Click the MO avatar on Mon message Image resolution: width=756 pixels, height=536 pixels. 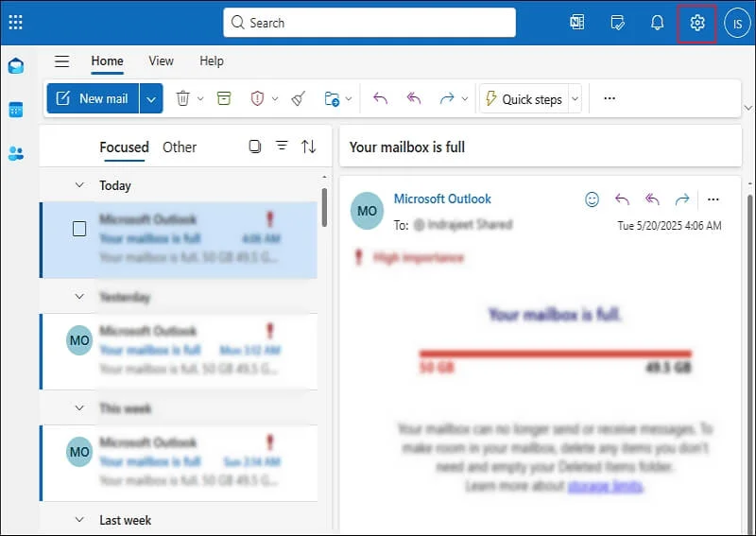click(79, 340)
